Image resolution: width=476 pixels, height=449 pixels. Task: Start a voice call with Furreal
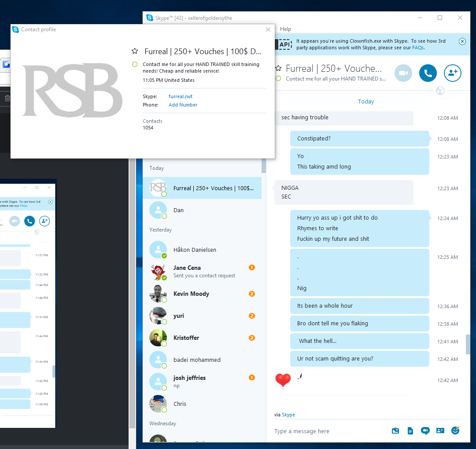pos(428,73)
